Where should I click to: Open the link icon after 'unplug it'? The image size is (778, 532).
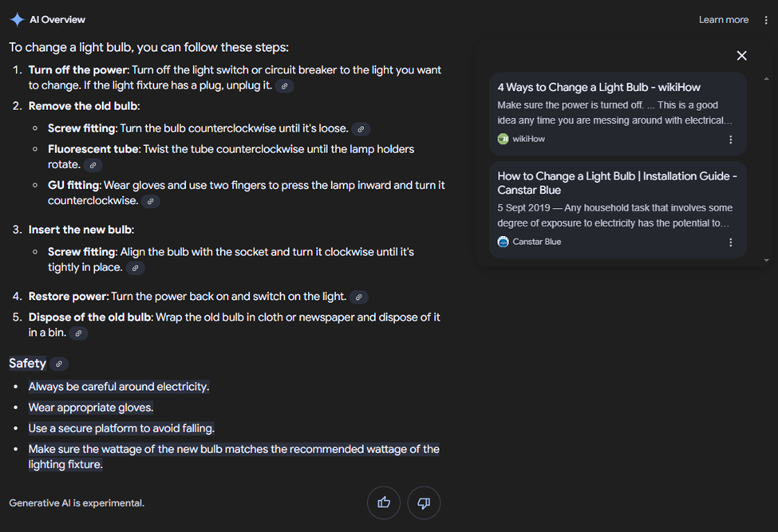(x=284, y=86)
